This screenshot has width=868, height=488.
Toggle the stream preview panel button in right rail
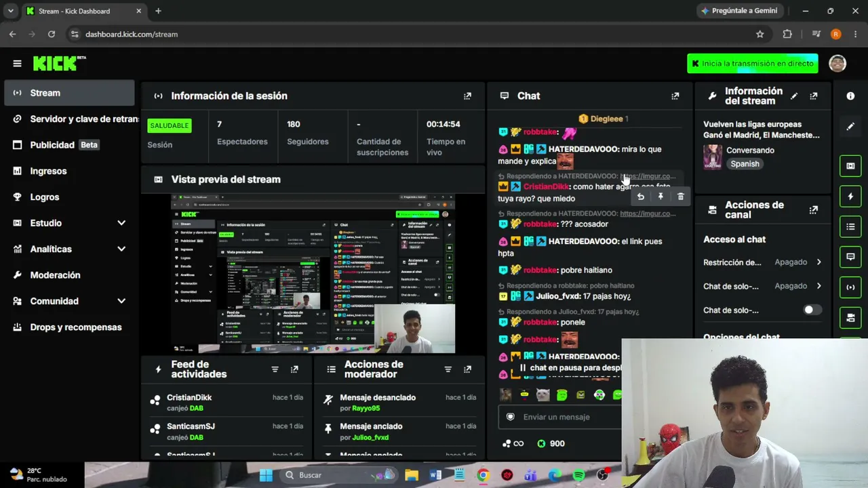[x=850, y=166]
